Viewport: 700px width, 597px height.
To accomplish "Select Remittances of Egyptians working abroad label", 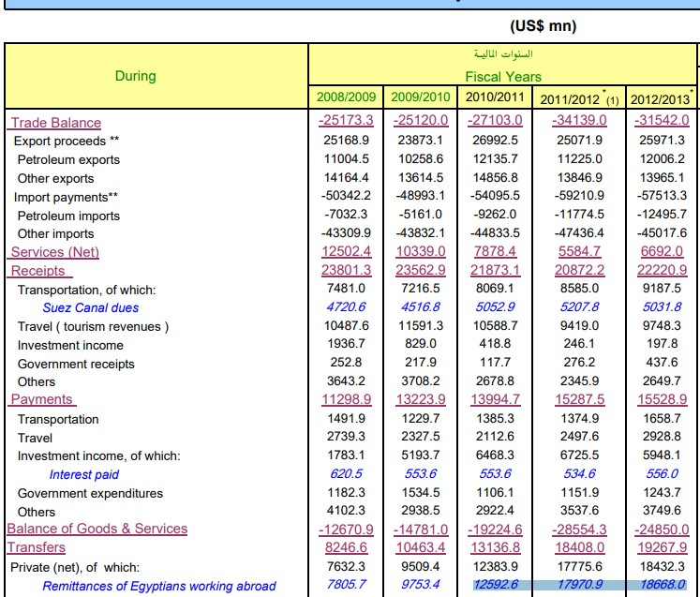I will [x=159, y=586].
